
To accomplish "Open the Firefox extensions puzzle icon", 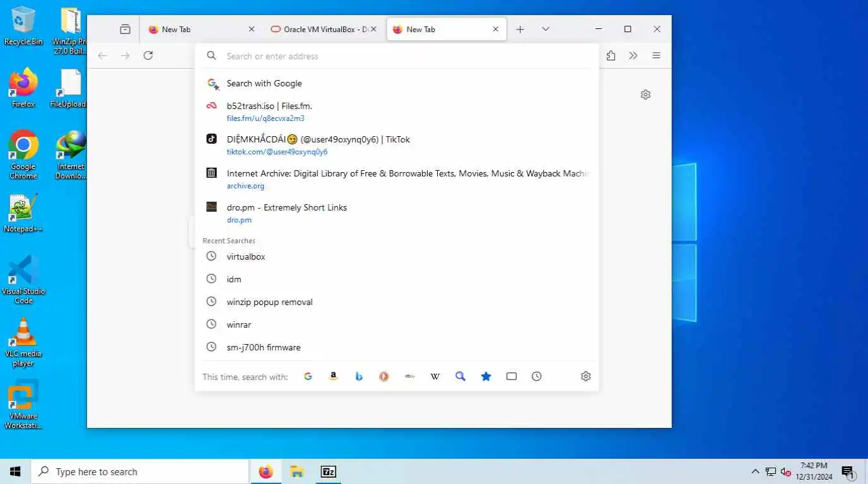I will [611, 55].
